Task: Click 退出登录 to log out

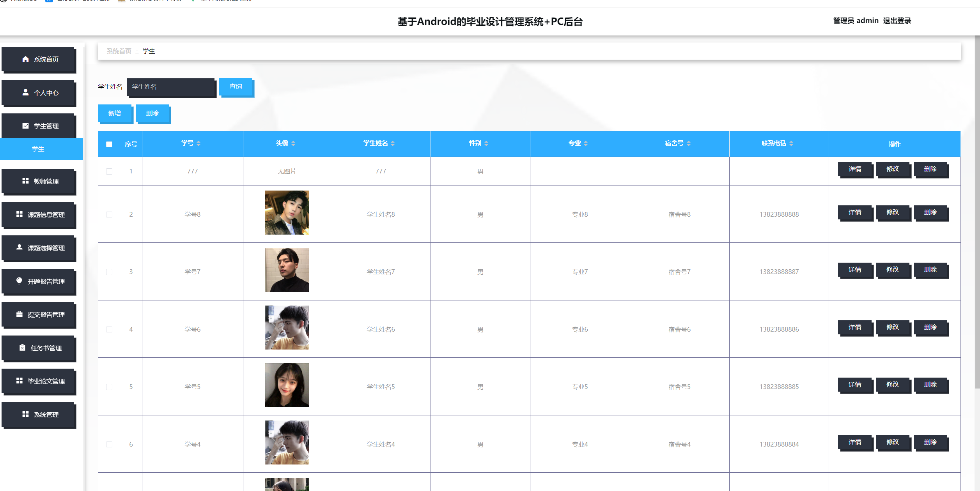Action: tap(897, 21)
